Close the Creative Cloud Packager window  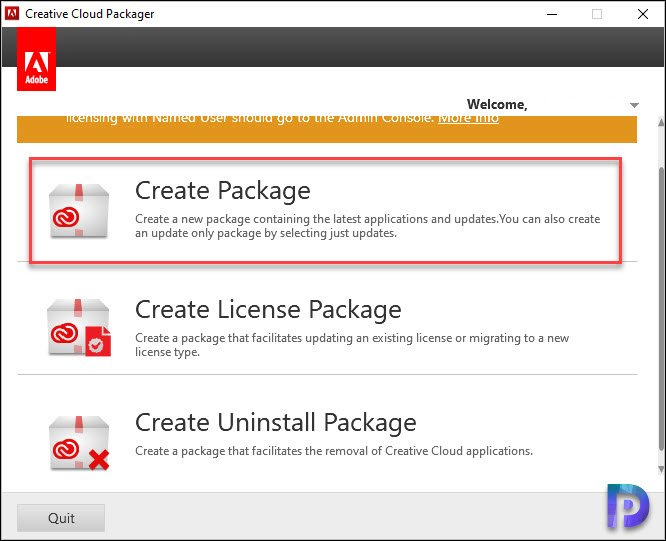tap(643, 14)
